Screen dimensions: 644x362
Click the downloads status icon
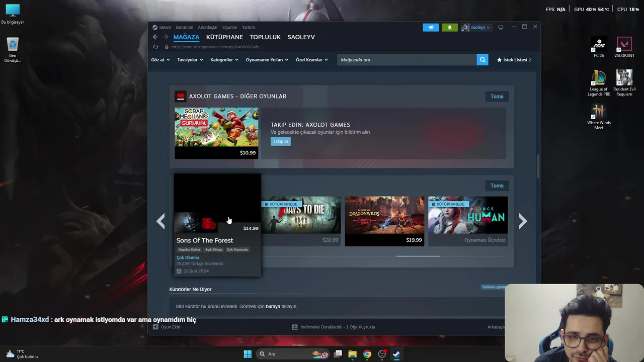coord(295,327)
